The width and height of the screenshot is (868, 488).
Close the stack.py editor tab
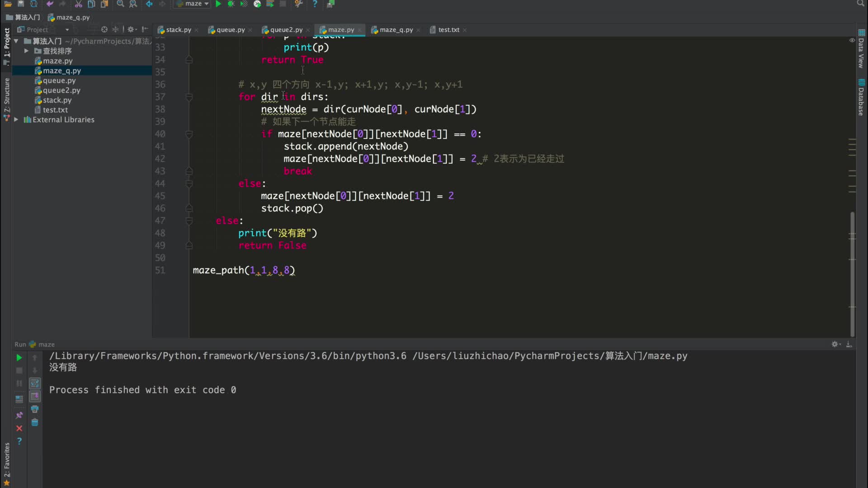pyautogui.click(x=197, y=30)
